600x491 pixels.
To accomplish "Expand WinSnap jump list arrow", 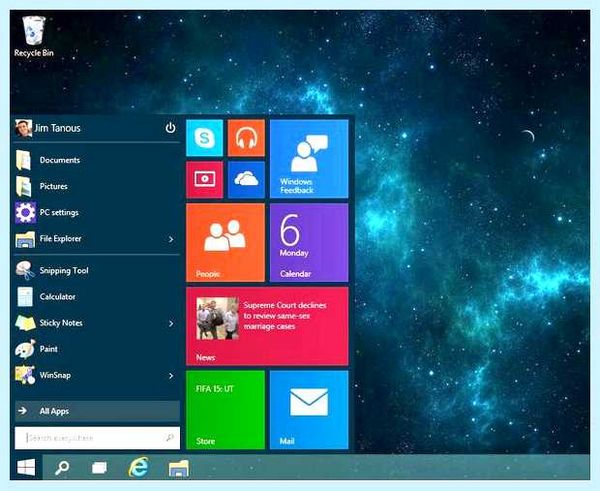I will (x=171, y=376).
